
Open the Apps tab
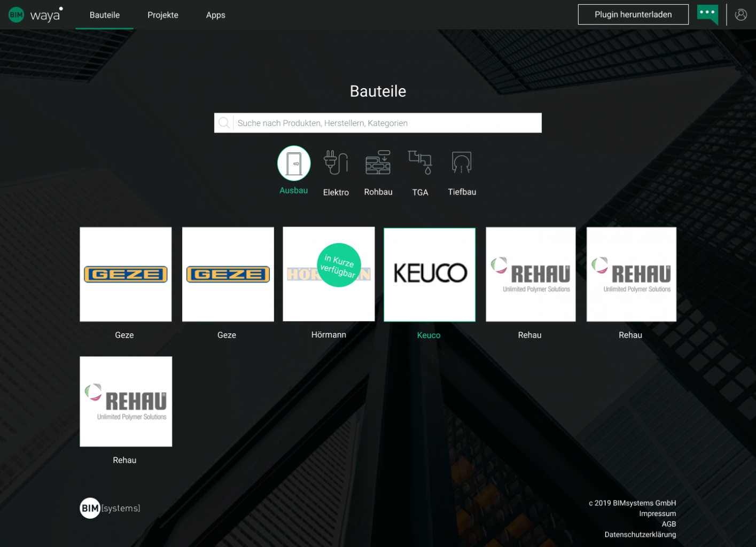215,15
